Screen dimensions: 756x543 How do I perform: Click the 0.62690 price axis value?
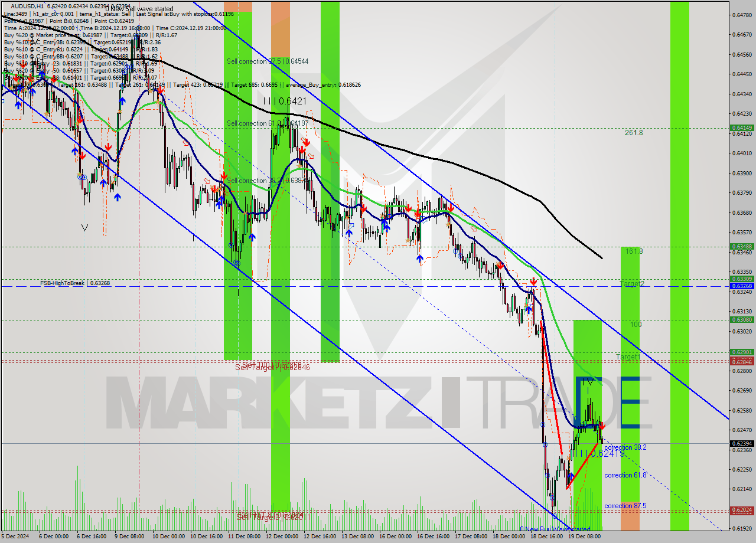tap(742, 390)
